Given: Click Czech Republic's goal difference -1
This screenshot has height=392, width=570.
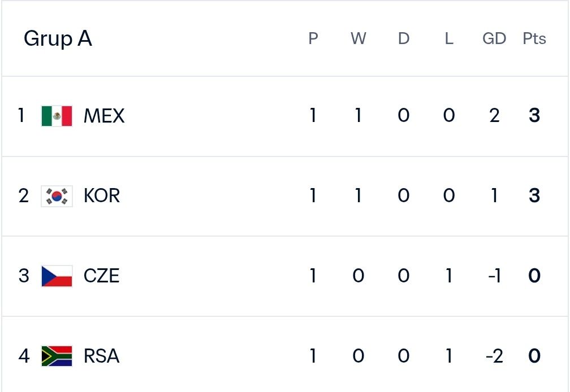Looking at the screenshot, I should [x=494, y=276].
